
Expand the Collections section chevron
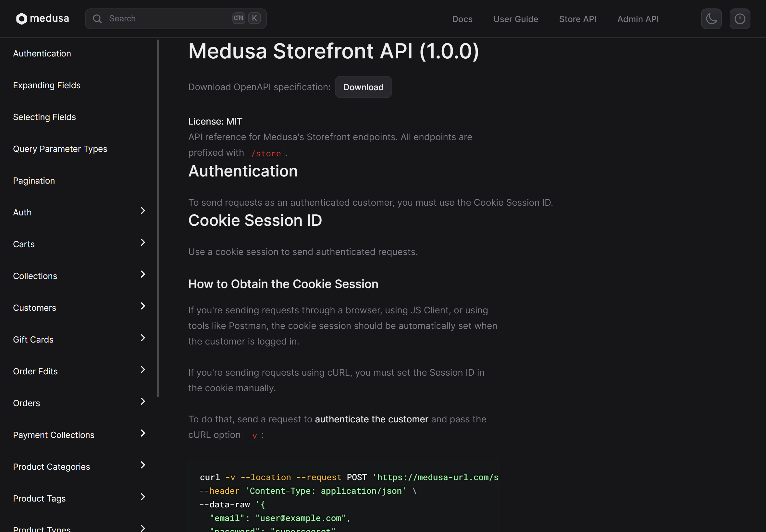pyautogui.click(x=143, y=274)
